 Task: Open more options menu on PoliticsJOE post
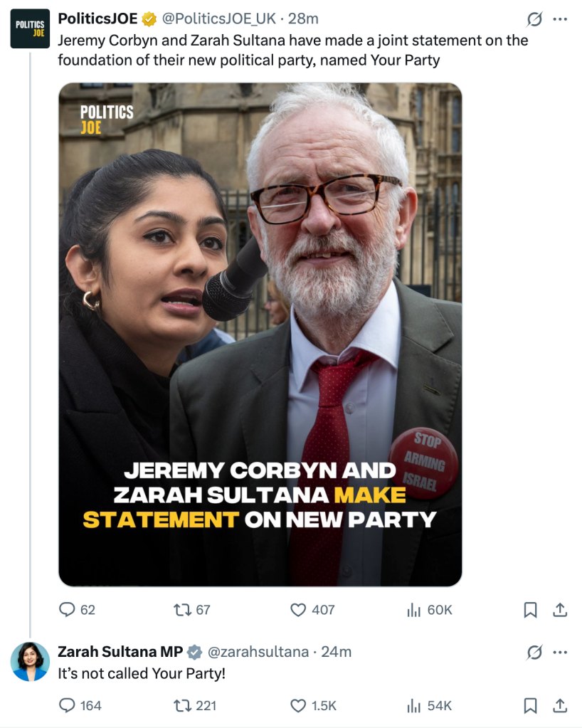pos(560,19)
